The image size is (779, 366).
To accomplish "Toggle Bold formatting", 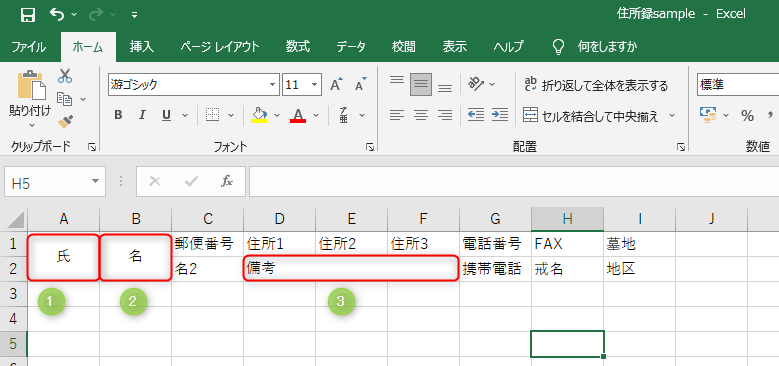I will (x=118, y=115).
